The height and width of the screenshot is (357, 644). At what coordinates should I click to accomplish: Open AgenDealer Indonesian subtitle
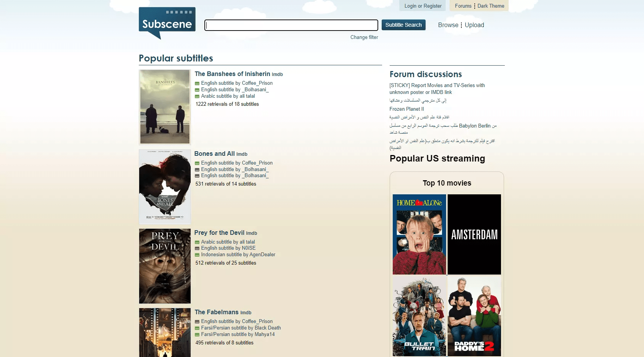point(238,254)
